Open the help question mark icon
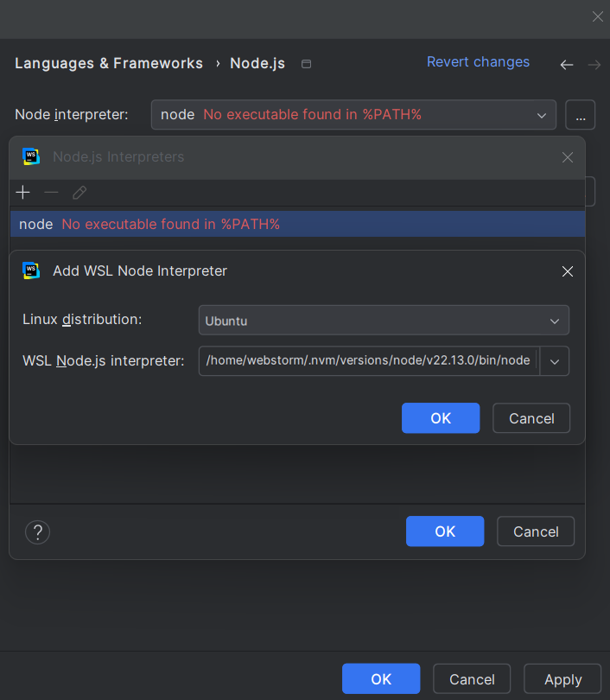This screenshot has height=700, width=610. [37, 531]
